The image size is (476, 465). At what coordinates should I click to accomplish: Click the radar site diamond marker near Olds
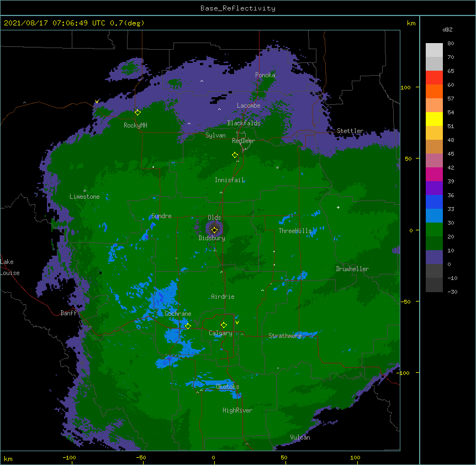point(214,230)
